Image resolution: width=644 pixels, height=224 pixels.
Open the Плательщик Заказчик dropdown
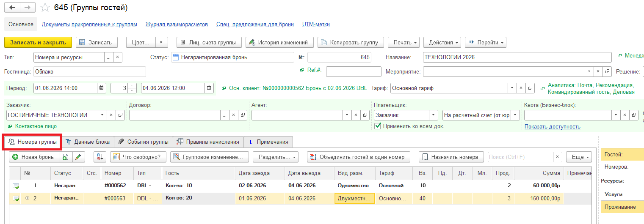434,115
